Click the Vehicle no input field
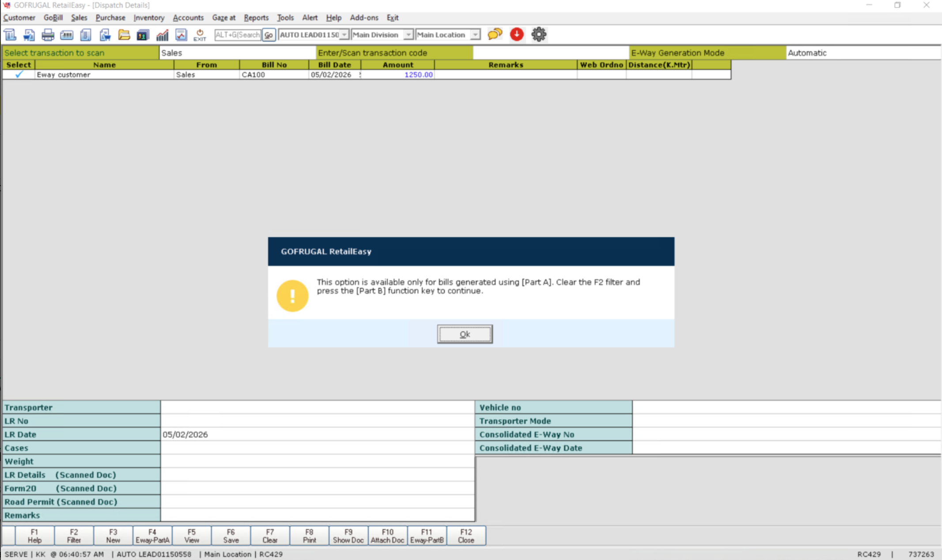This screenshot has height=560, width=942. (786, 407)
